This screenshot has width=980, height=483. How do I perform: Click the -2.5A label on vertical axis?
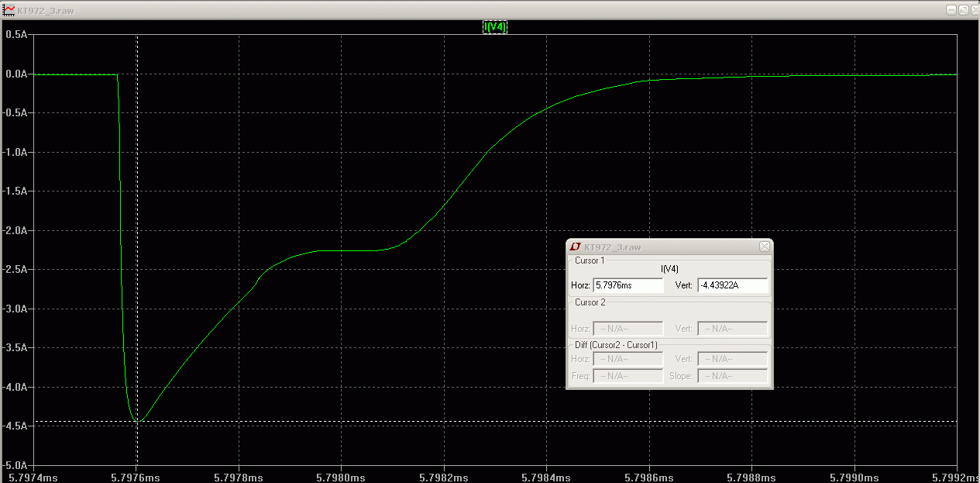(16, 270)
